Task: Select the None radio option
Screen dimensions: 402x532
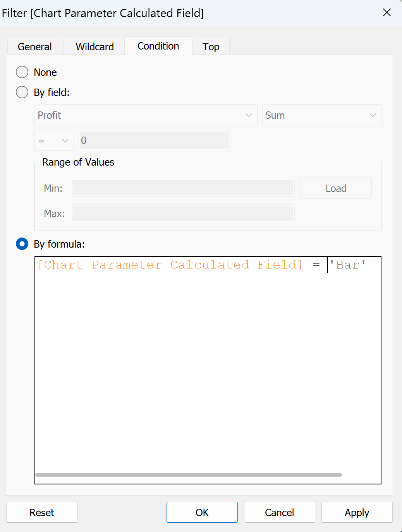Action: (22, 72)
